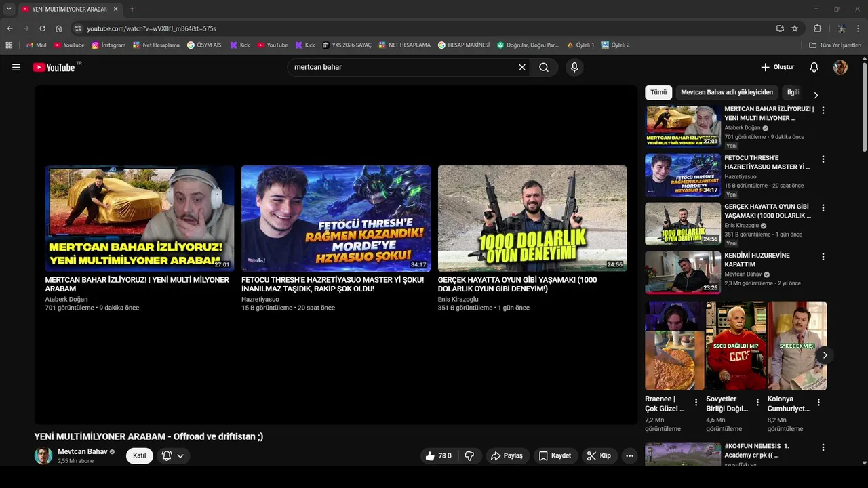The height and width of the screenshot is (488, 868).
Task: Select Mevtcan Bahav adlı yükleyiciden chip
Action: point(727,92)
